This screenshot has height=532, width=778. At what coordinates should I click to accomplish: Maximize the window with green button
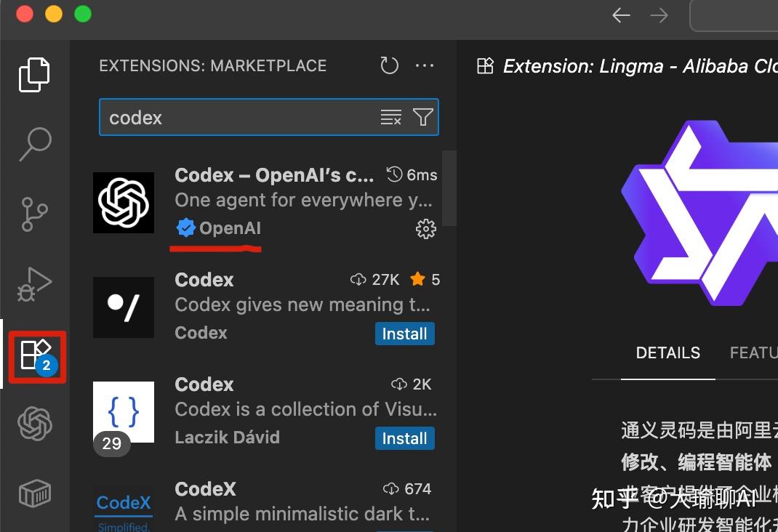(83, 13)
